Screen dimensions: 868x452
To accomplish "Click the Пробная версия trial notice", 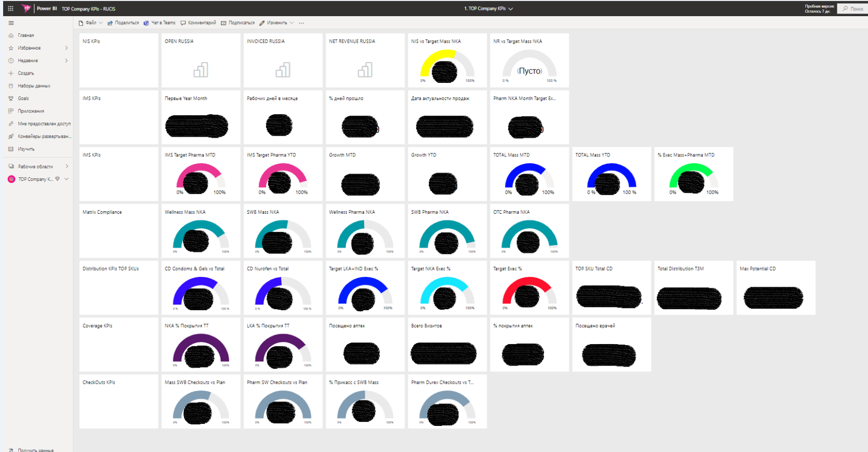I will [819, 8].
